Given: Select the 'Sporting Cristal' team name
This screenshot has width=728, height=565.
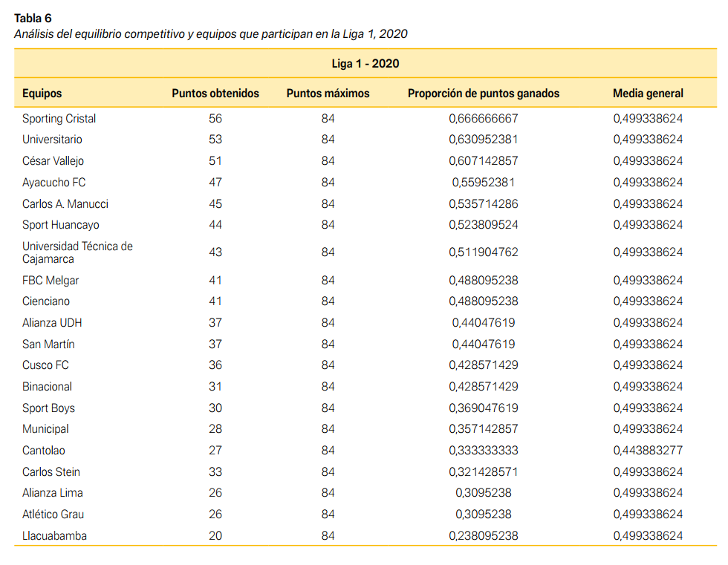Looking at the screenshot, I should tap(59, 119).
